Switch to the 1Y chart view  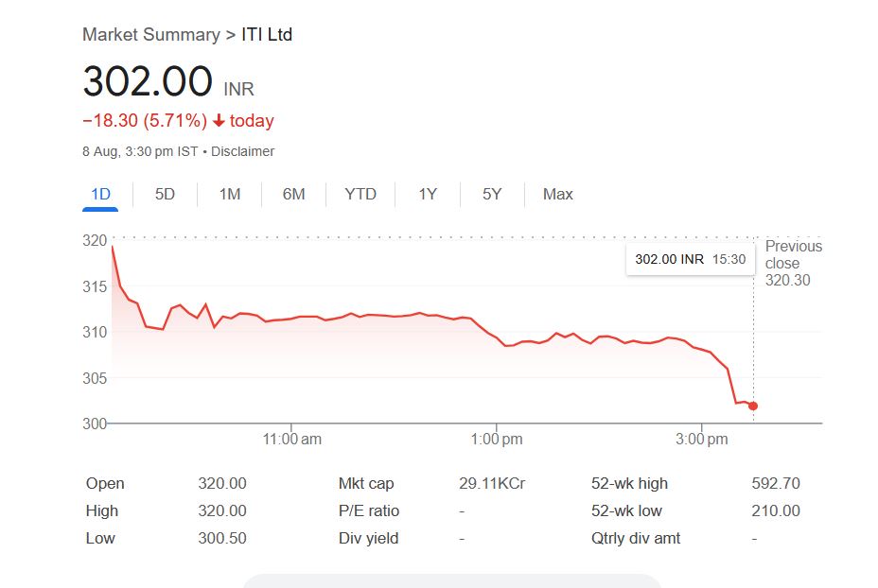coord(428,195)
